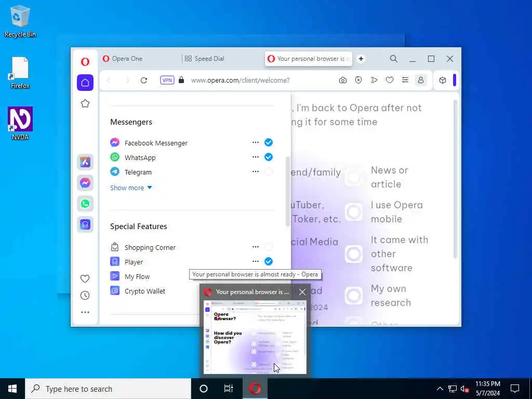Open Cortana circle on taskbar
This screenshot has width=532, height=399.
(204, 389)
